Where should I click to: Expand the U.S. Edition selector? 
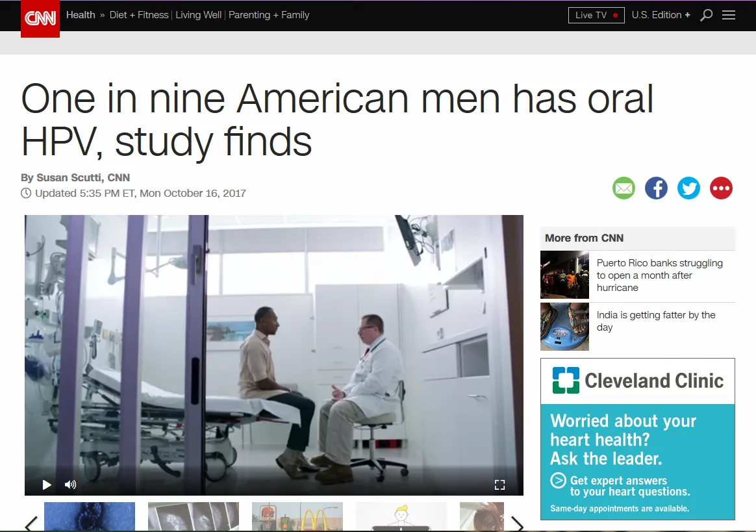click(x=661, y=15)
